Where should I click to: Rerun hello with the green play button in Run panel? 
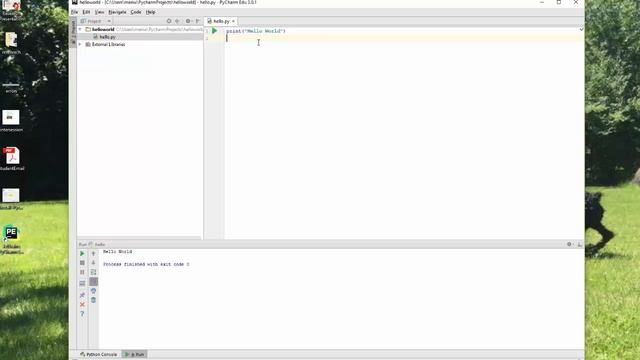(x=82, y=253)
